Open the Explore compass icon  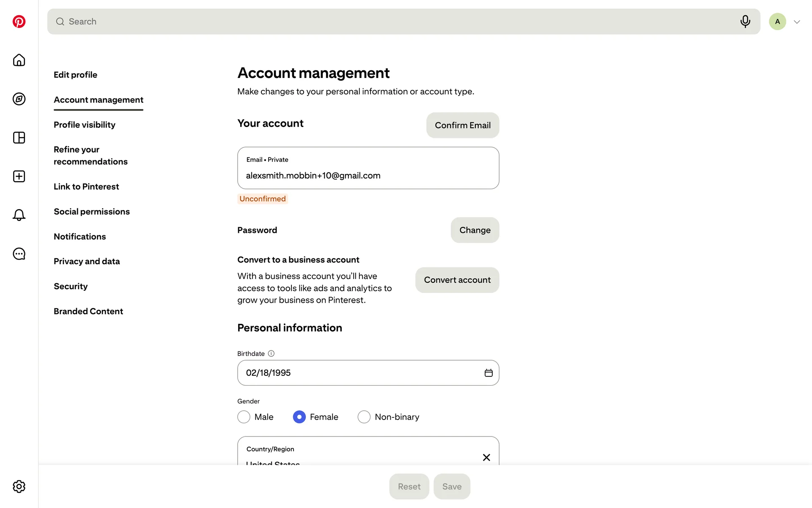[19, 99]
